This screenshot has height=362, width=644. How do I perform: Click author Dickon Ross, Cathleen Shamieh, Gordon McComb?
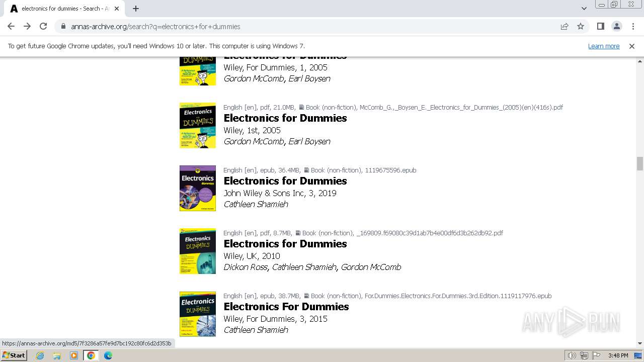312,267
